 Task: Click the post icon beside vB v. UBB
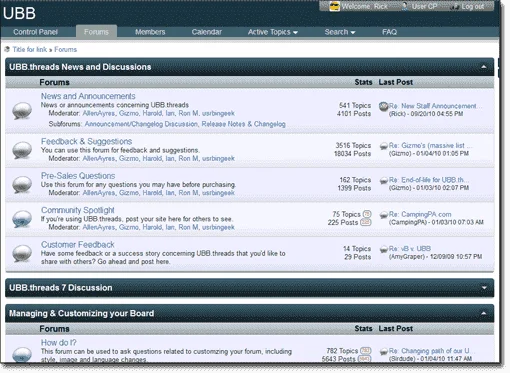coord(384,249)
